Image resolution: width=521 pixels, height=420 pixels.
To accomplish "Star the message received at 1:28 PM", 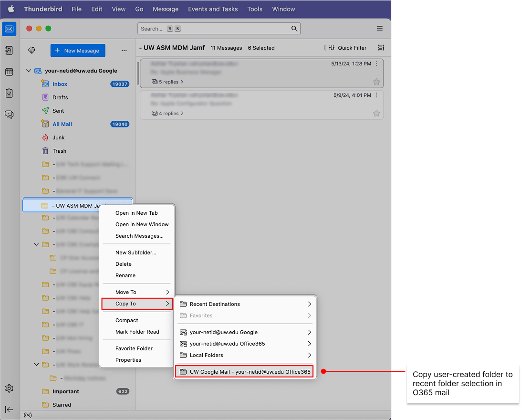I will pos(376,82).
